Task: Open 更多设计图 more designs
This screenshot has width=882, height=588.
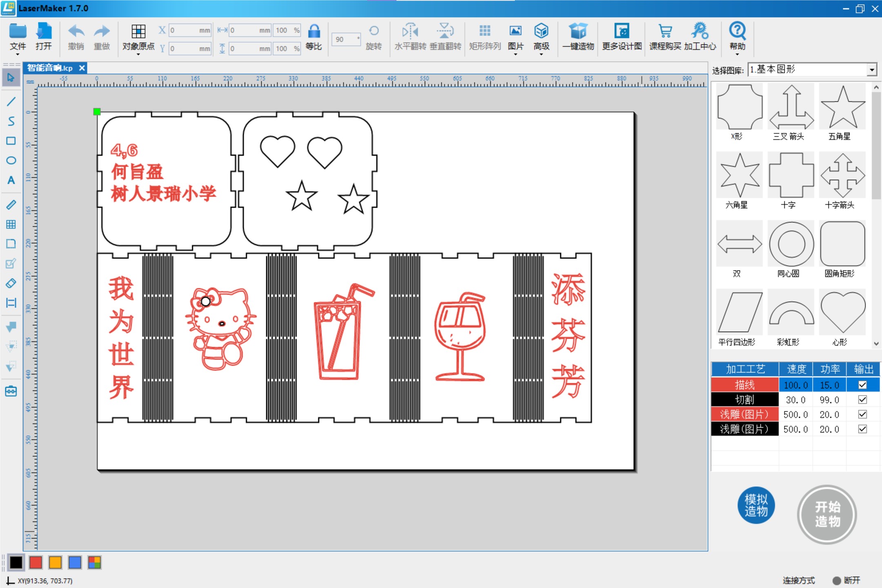Action: (x=622, y=37)
